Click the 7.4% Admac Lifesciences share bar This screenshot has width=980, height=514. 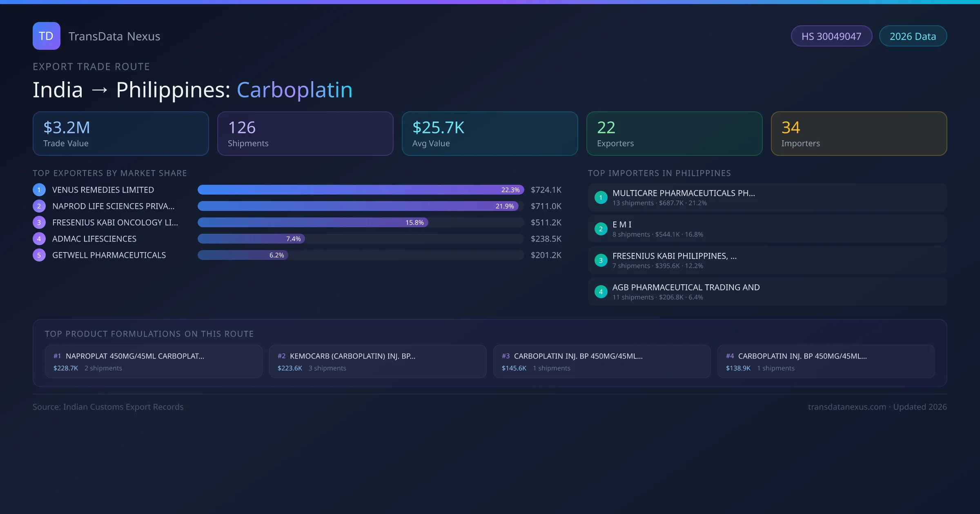pyautogui.click(x=251, y=239)
